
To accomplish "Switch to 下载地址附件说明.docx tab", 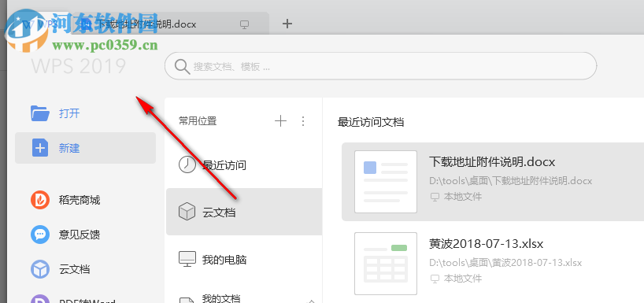I will point(170,24).
